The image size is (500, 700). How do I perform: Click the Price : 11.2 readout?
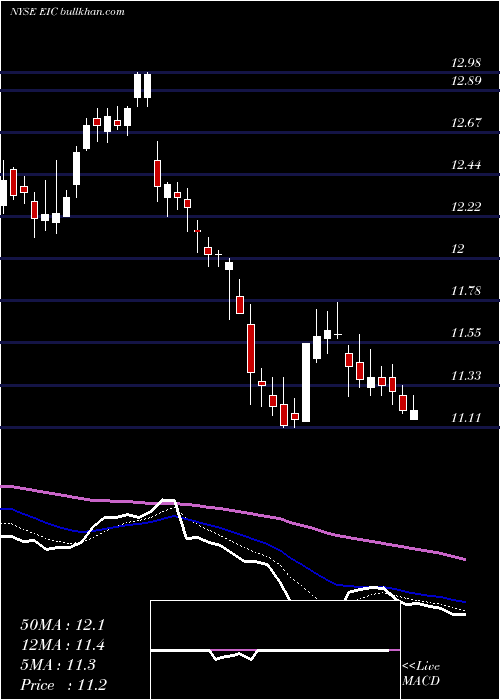pyautogui.click(x=63, y=685)
